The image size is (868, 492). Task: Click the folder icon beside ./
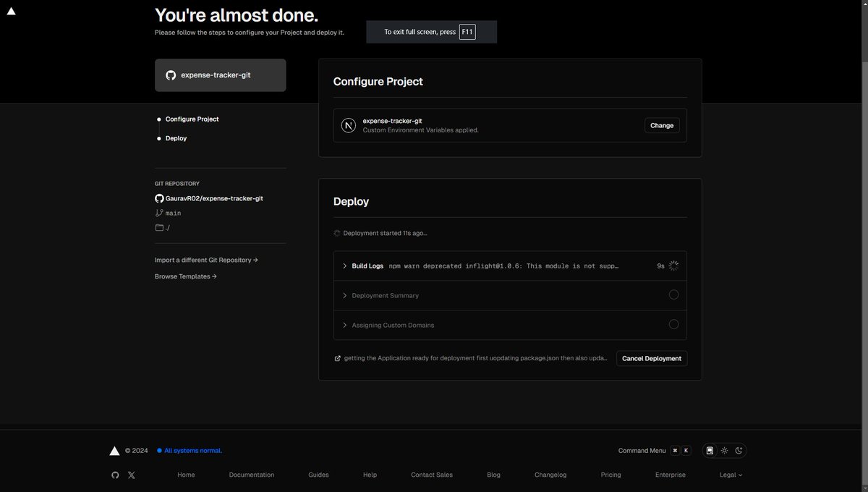point(159,228)
